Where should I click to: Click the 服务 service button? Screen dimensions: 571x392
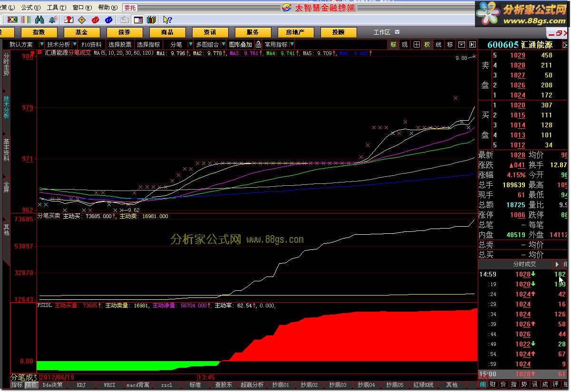(253, 32)
